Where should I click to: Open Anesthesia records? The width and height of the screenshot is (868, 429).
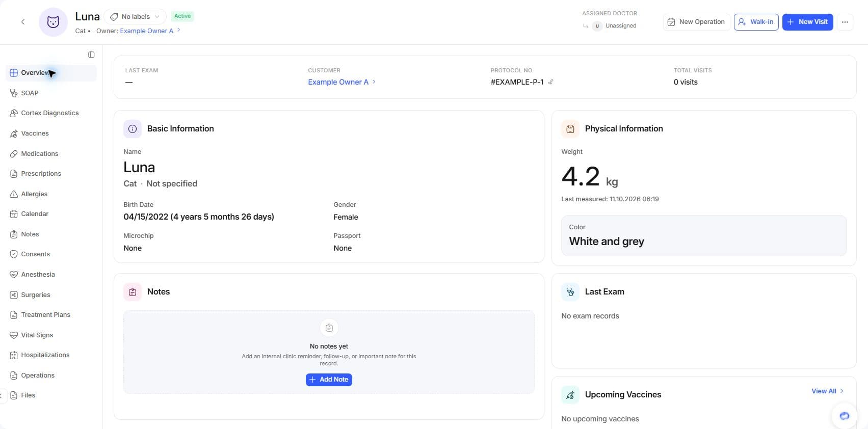pos(51,275)
